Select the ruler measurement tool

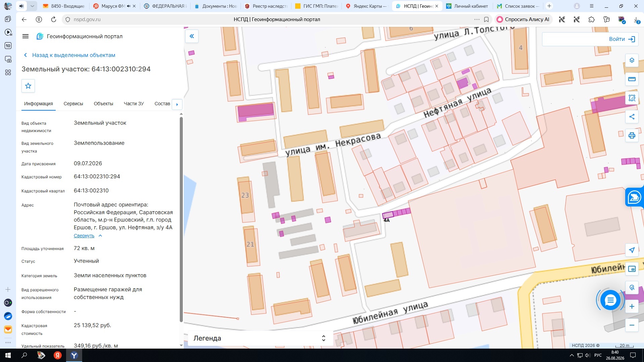click(632, 79)
